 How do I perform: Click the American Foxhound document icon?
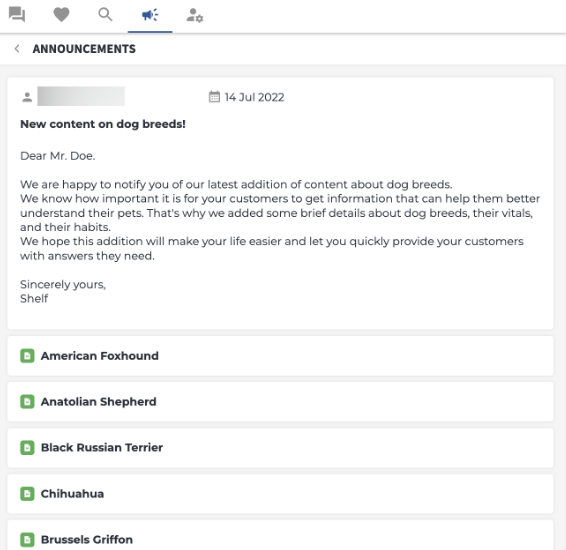27,356
